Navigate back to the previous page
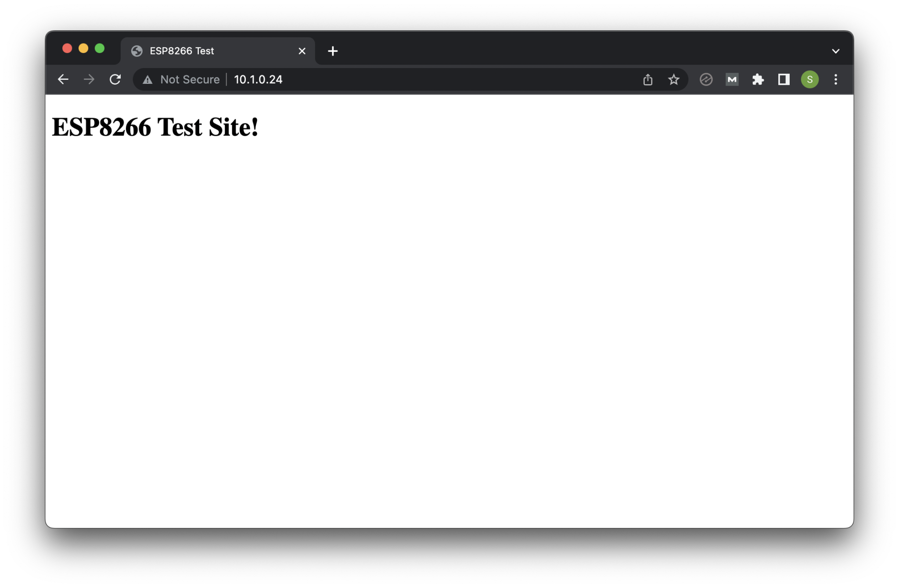 coord(63,79)
